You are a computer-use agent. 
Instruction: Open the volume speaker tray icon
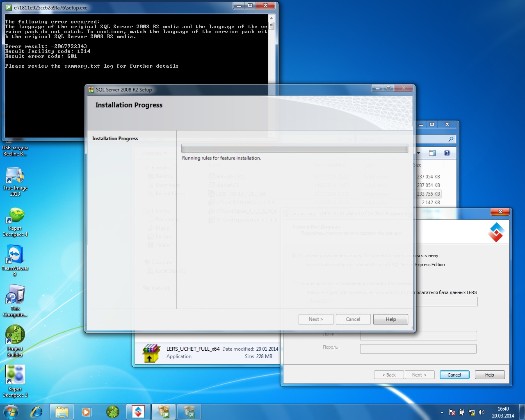tap(482, 412)
